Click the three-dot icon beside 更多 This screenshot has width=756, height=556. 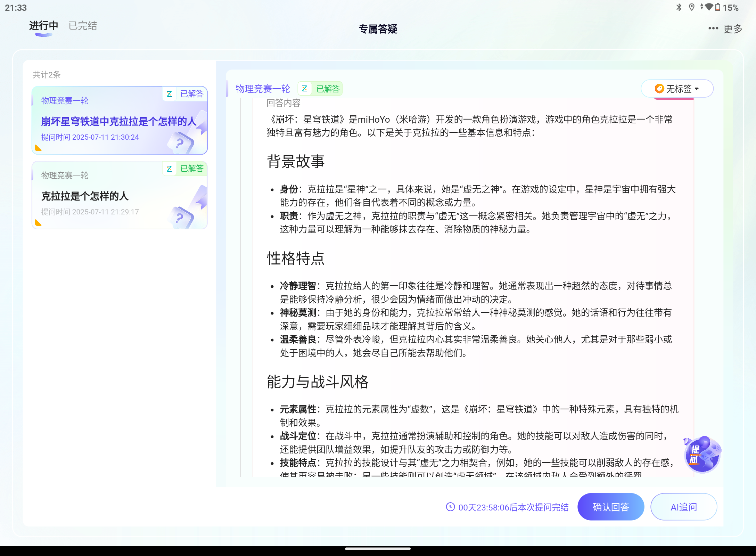click(713, 28)
